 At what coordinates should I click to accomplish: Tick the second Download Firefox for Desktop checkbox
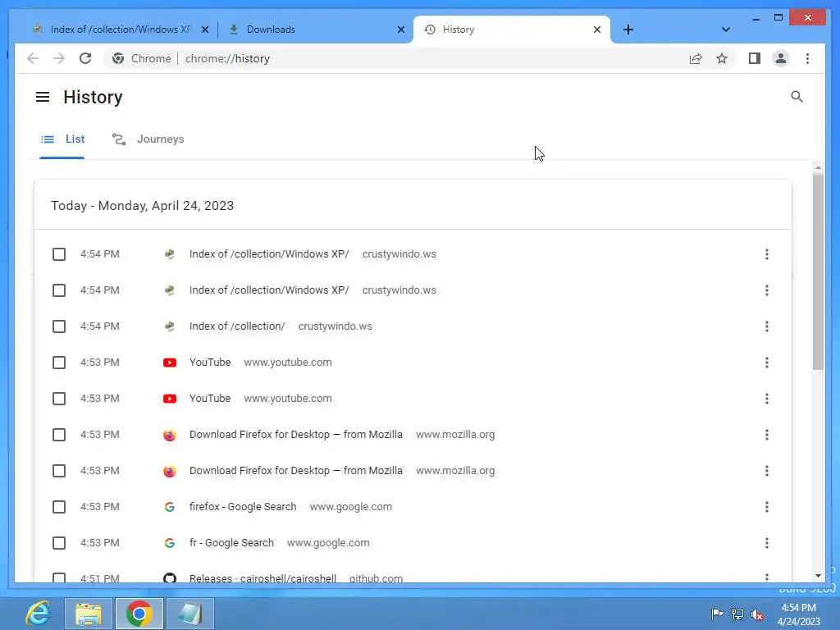59,471
